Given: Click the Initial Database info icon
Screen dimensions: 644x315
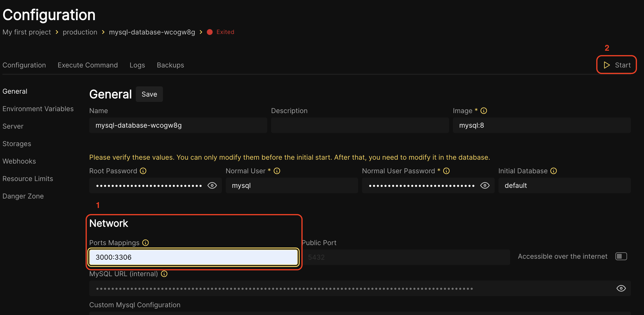Looking at the screenshot, I should [x=554, y=171].
